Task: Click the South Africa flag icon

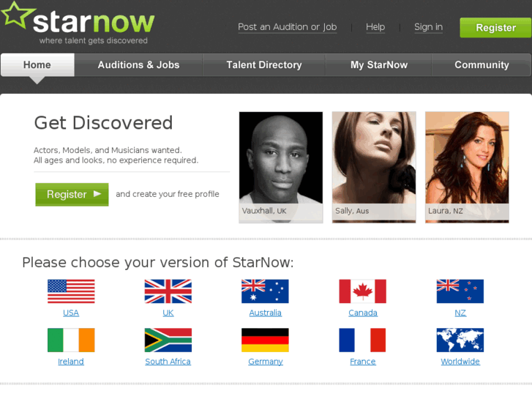Action: [168, 340]
